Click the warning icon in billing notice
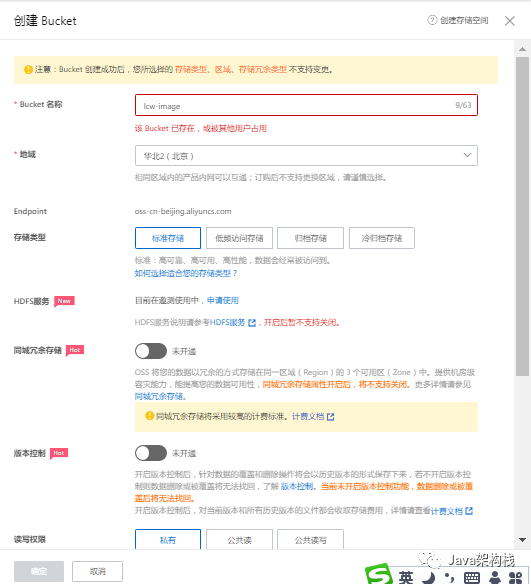Viewport: 531px width, 584px height. pyautogui.click(x=149, y=416)
